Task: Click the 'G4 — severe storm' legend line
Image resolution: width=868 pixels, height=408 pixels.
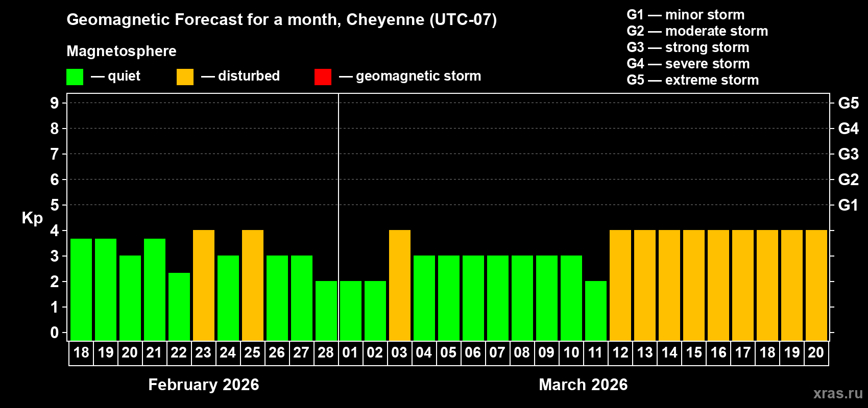Action: pyautogui.click(x=688, y=64)
